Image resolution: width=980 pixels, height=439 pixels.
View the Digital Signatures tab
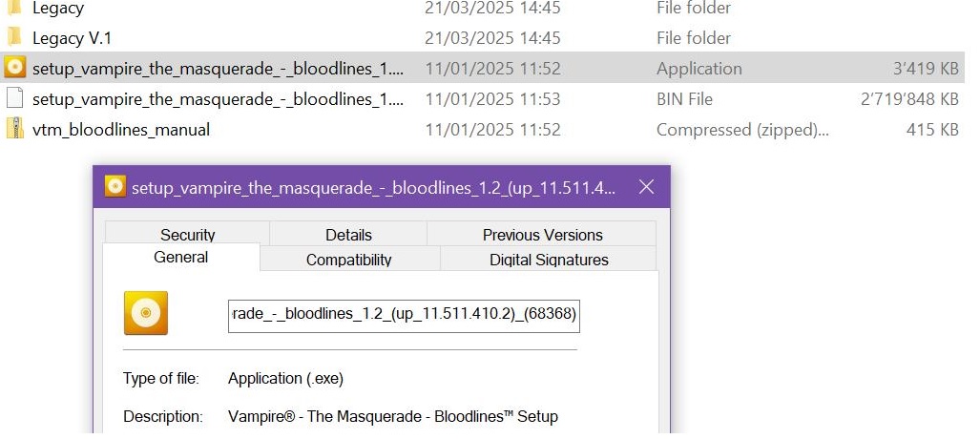click(549, 259)
